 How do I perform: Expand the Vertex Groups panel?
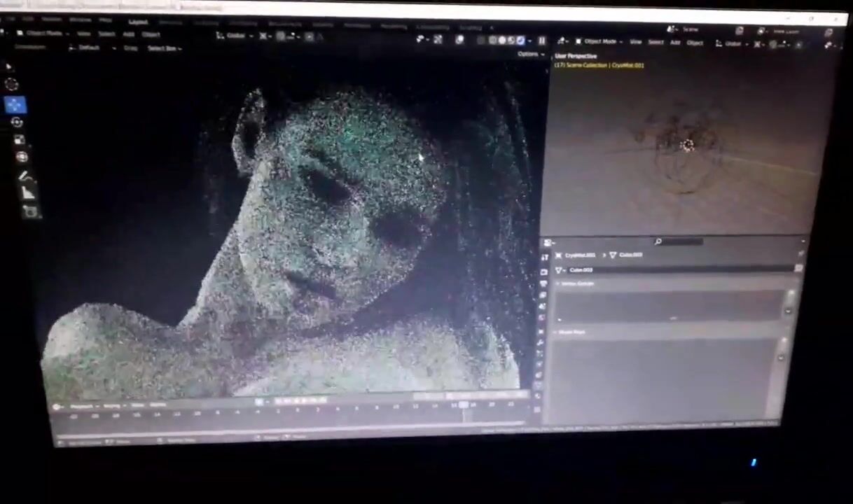(x=576, y=283)
